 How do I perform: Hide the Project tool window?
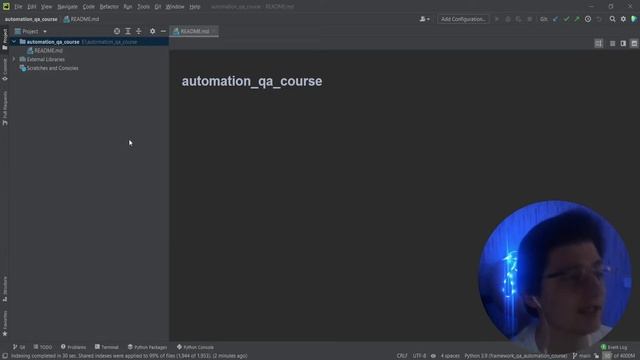pos(163,31)
